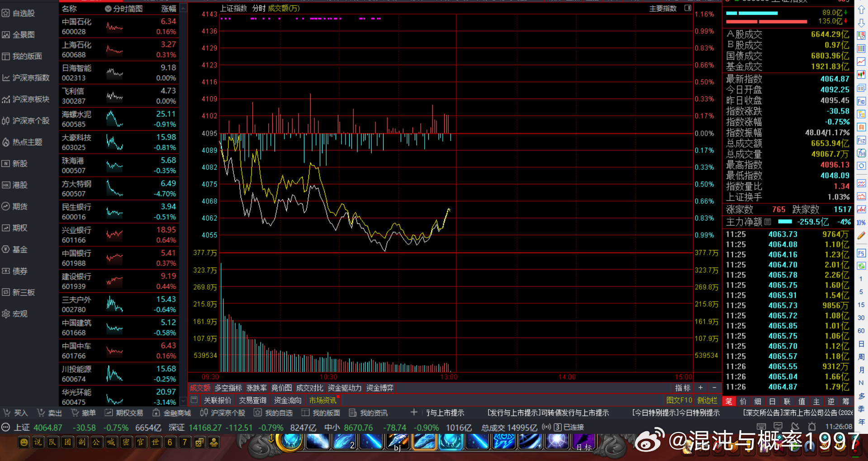This screenshot has height=461, width=868.
Task: Switch chart to 月 monthly period
Action: [861, 370]
